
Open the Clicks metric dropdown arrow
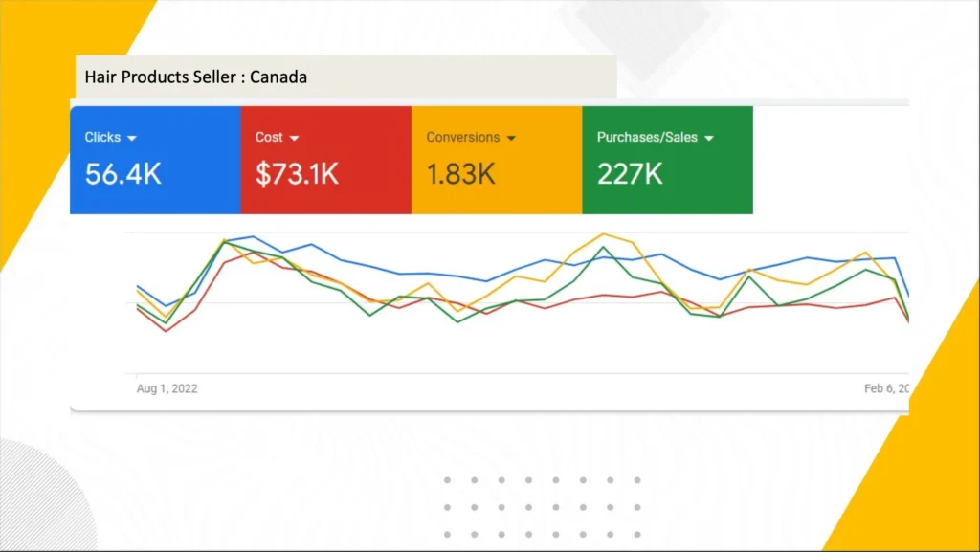[131, 138]
